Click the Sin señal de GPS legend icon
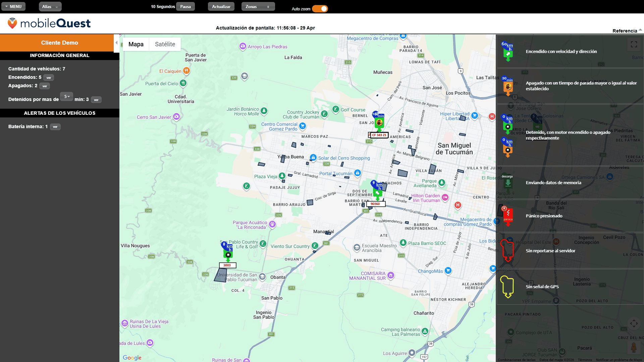This screenshot has width=644, height=362. click(507, 287)
